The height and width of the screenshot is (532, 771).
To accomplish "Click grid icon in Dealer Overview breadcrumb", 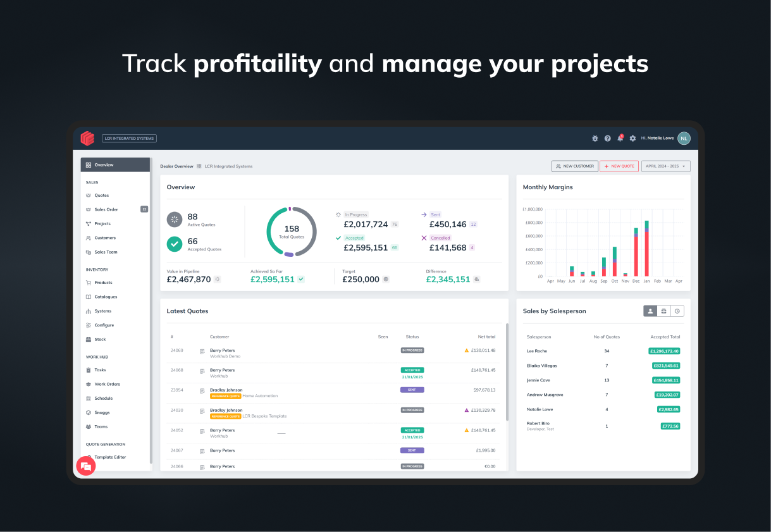I will [199, 166].
